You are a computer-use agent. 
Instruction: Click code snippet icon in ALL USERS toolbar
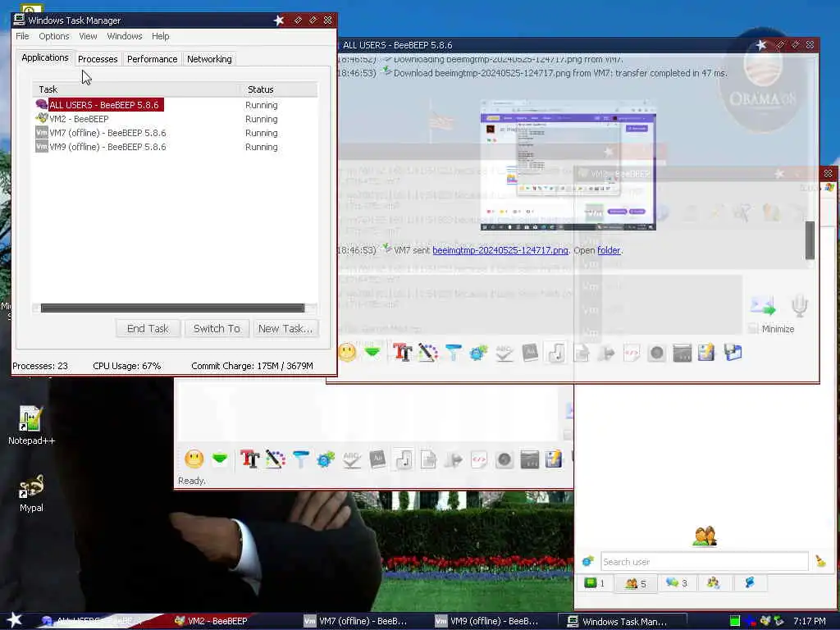pyautogui.click(x=632, y=353)
